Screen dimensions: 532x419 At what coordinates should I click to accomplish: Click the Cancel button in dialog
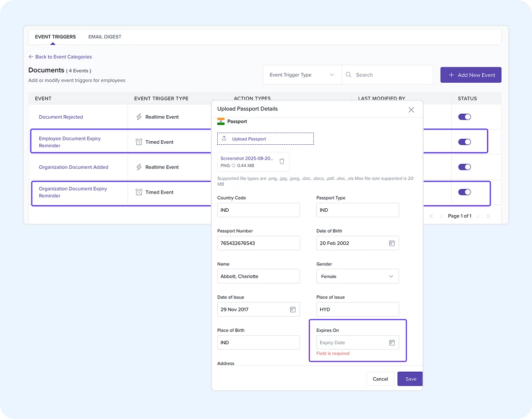[380, 379]
